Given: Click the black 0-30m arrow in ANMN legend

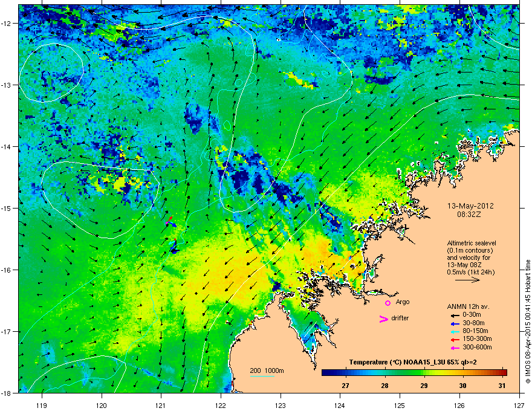Looking at the screenshot, I should tap(455, 316).
